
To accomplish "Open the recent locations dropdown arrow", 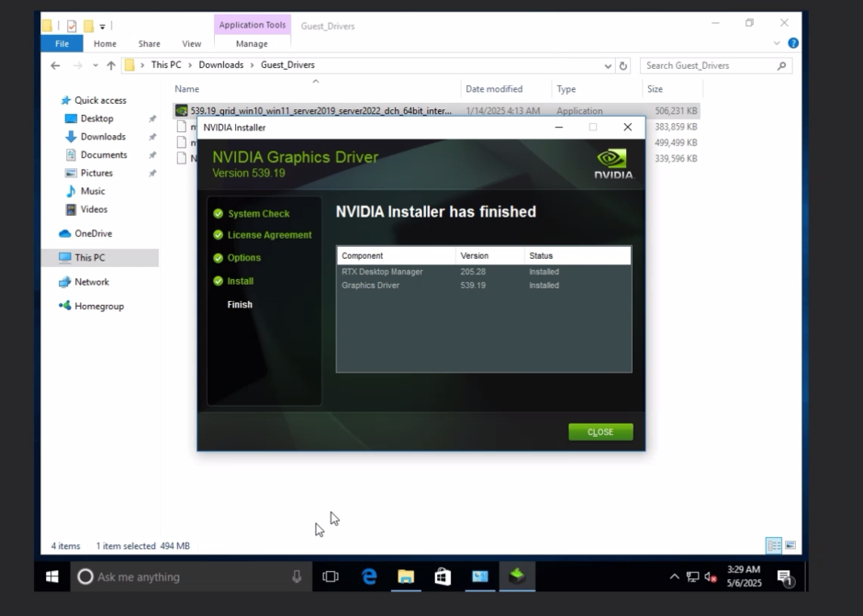I will click(95, 65).
